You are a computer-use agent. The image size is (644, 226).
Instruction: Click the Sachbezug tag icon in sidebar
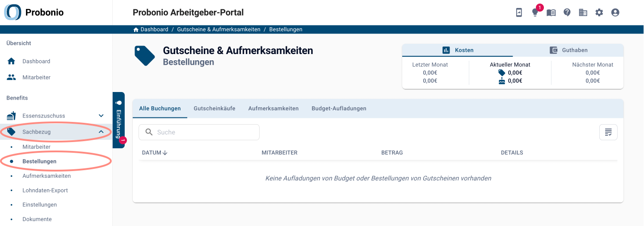11,132
